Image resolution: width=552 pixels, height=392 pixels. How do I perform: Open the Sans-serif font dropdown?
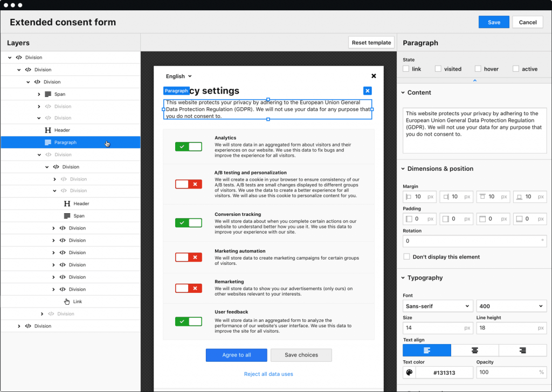[437, 305]
